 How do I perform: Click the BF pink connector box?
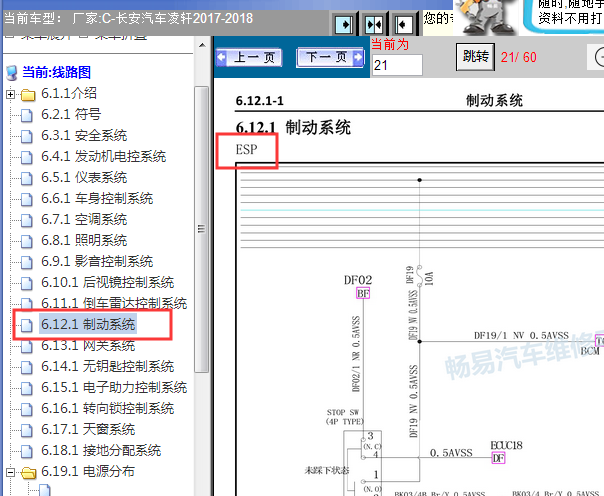(363, 293)
